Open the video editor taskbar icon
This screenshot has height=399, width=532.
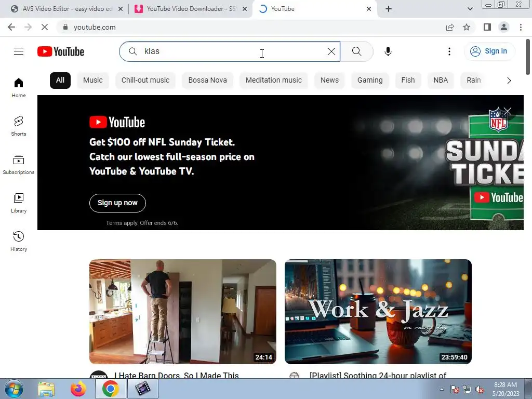142,389
